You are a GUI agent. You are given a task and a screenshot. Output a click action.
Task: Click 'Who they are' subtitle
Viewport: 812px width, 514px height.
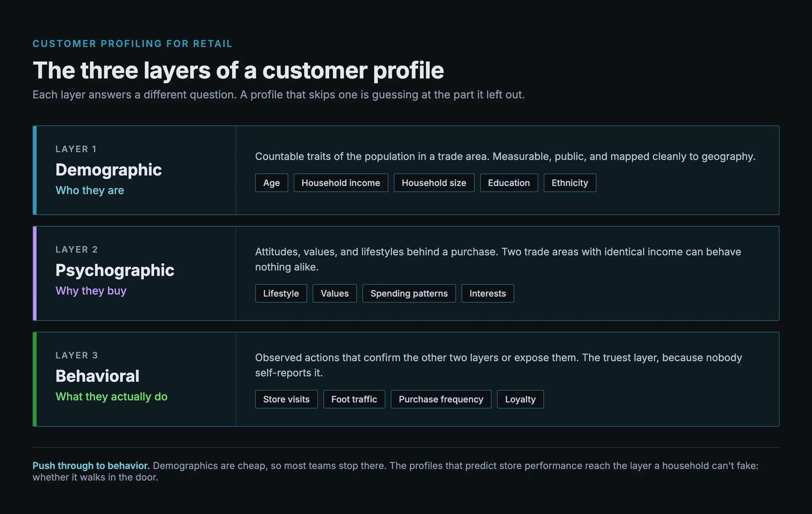[90, 190]
